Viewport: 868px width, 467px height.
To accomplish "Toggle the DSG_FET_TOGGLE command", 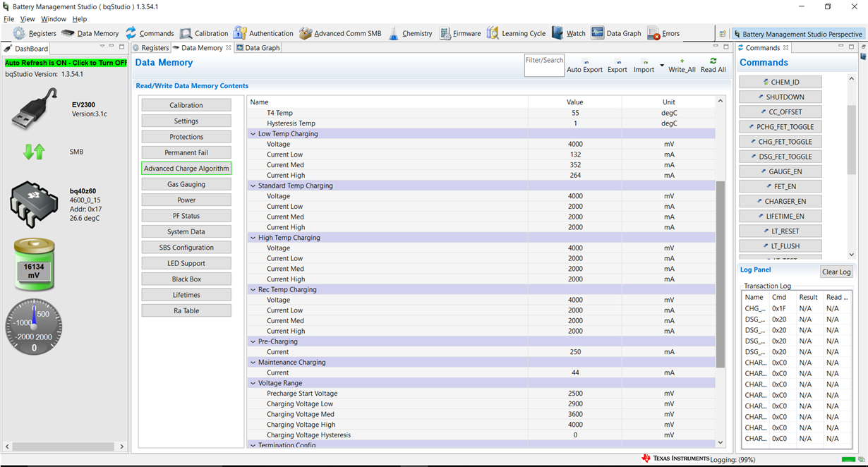I will pos(780,157).
